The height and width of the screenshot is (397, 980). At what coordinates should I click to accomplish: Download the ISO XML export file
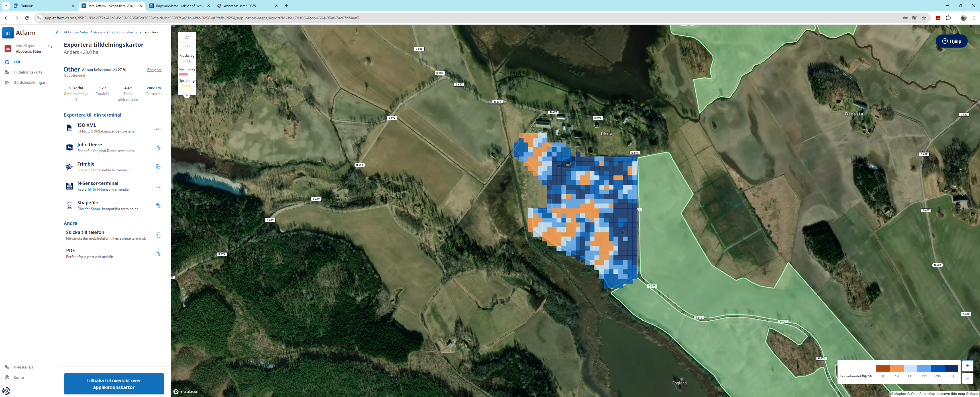(158, 128)
